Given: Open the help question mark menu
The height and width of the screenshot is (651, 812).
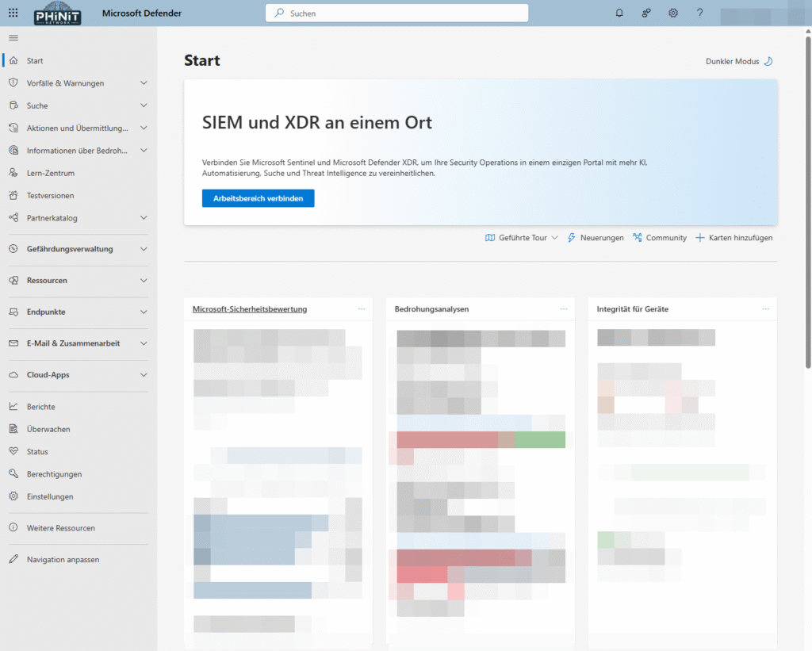Looking at the screenshot, I should coord(699,13).
